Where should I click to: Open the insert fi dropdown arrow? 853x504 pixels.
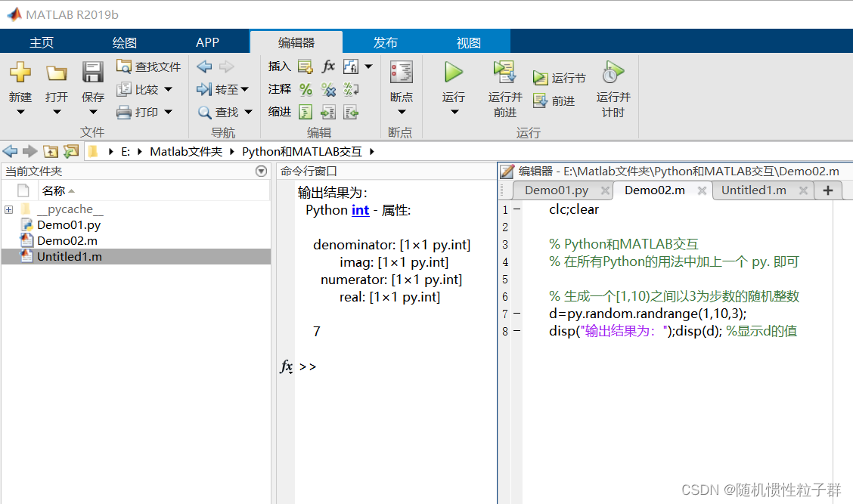[368, 66]
